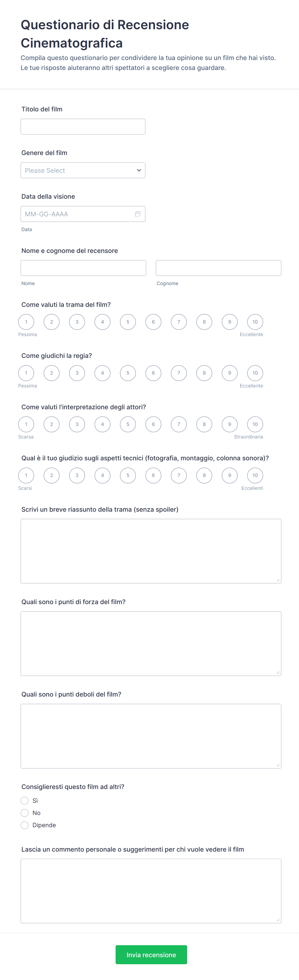Rate the film's plot 10 Eccellente
Viewport: 299px width, 980px height.
coord(255,322)
